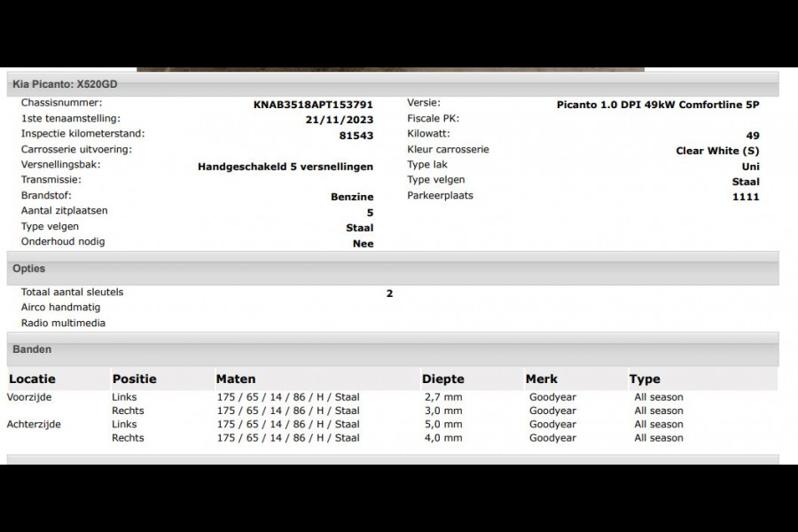The height and width of the screenshot is (532, 798).
Task: Click the "1ste tenaamstelling:" label
Action: tap(71, 118)
